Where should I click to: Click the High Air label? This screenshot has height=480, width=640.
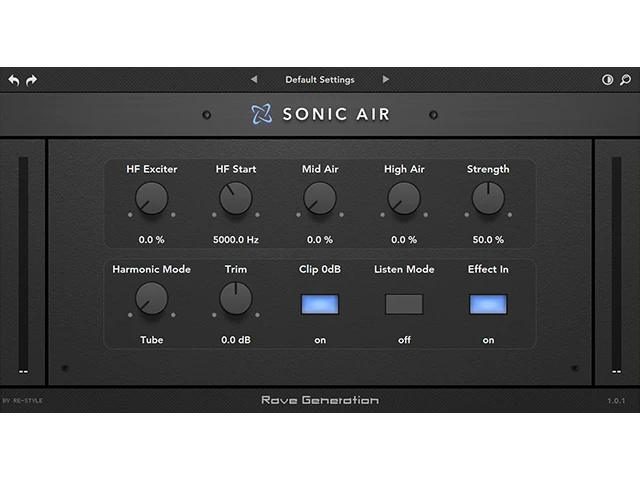pyautogui.click(x=404, y=169)
